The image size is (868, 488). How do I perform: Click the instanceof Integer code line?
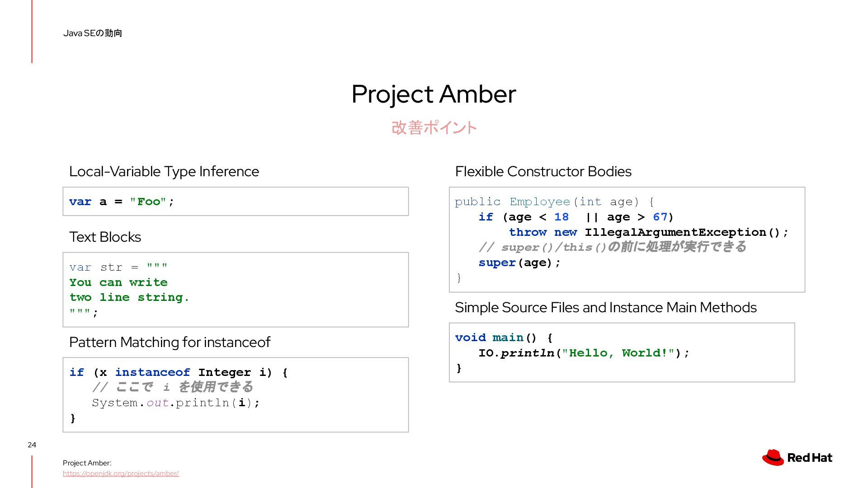click(x=178, y=372)
